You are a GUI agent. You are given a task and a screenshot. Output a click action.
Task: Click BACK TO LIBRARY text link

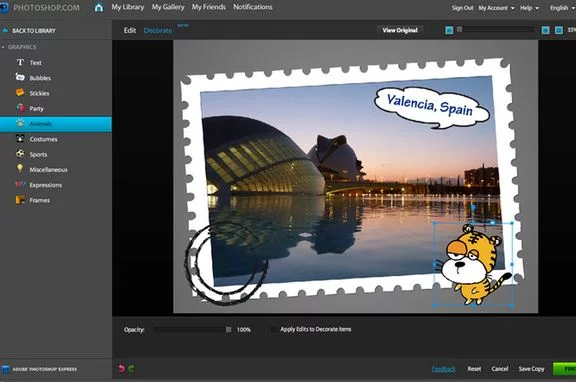[34, 31]
